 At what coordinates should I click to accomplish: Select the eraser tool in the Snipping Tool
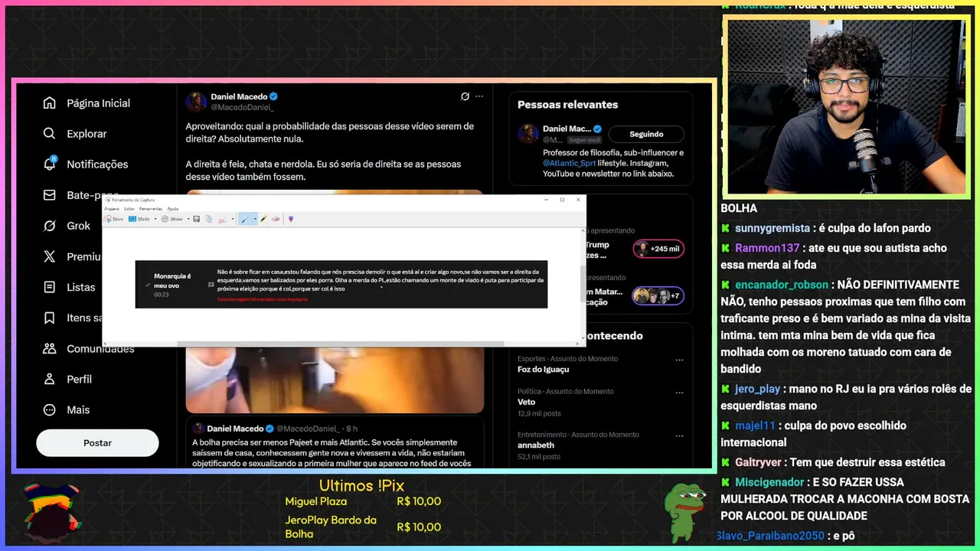(x=276, y=219)
